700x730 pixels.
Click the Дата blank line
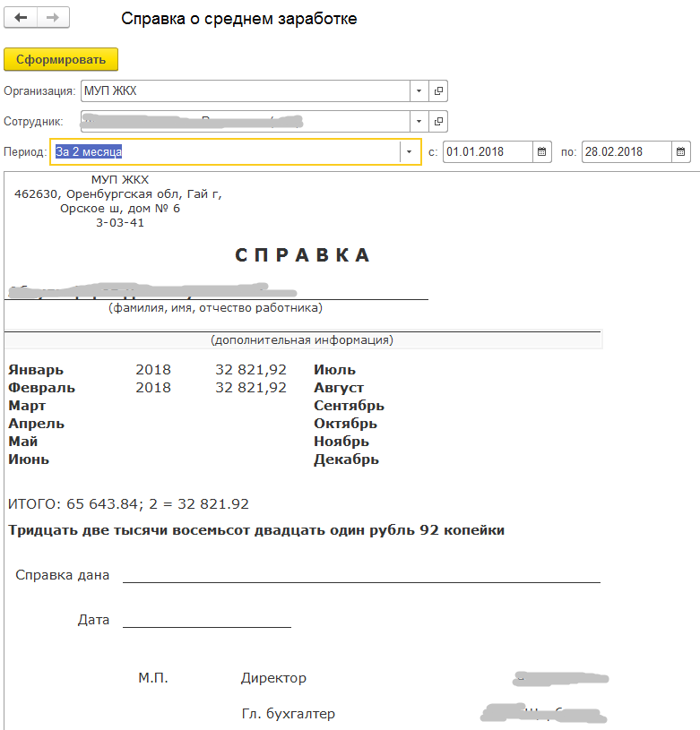click(x=207, y=621)
